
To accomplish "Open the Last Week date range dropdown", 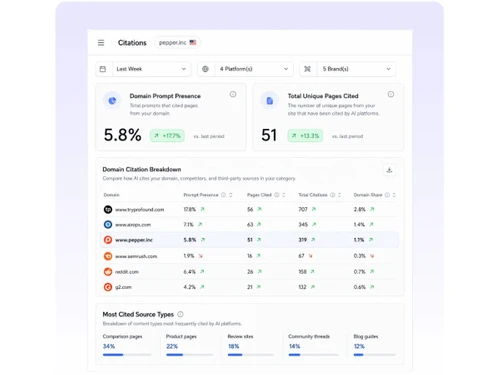I will [143, 69].
